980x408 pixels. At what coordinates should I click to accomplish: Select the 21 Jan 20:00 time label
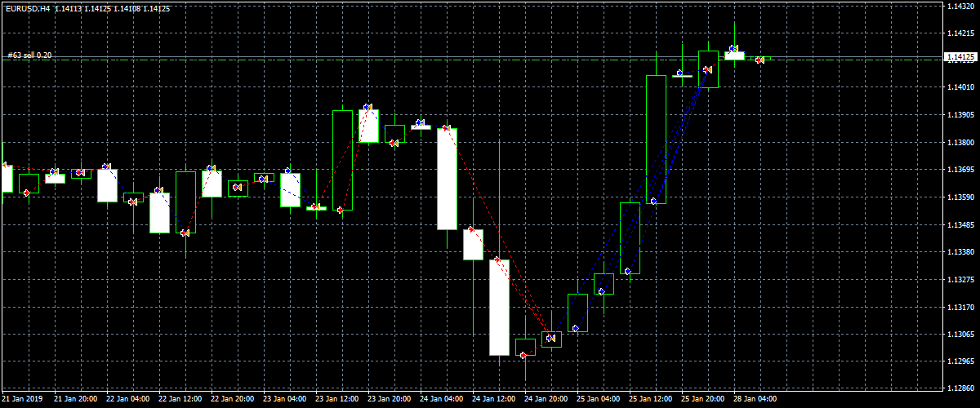point(75,400)
